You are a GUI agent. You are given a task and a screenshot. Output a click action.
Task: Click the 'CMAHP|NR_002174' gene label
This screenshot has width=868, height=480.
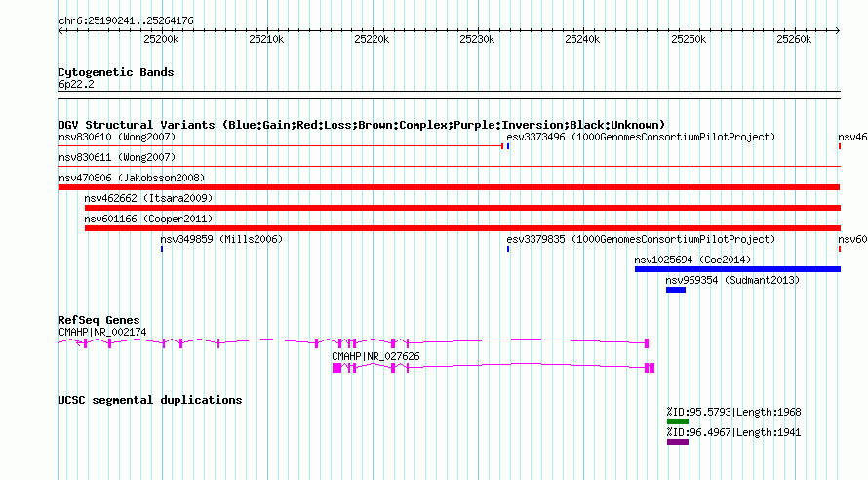point(102,333)
